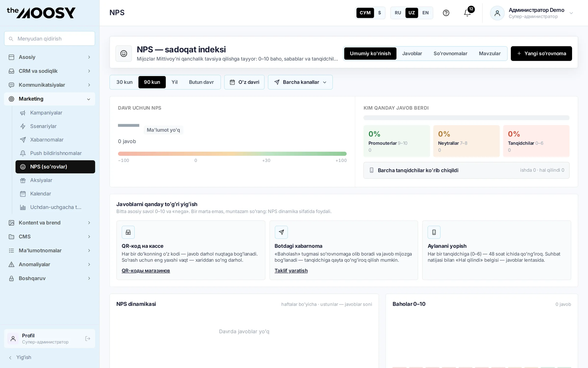Select the Yil period
This screenshot has height=368, width=588.
tap(174, 82)
